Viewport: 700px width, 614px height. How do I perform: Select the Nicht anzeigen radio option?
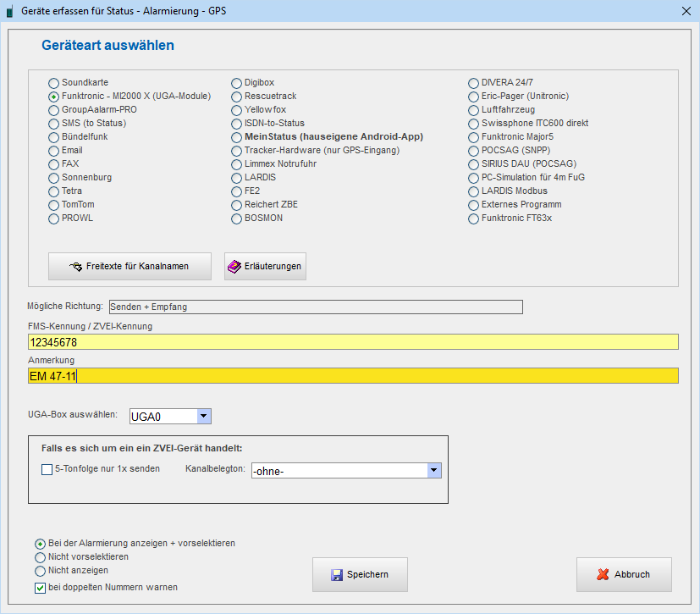click(41, 571)
